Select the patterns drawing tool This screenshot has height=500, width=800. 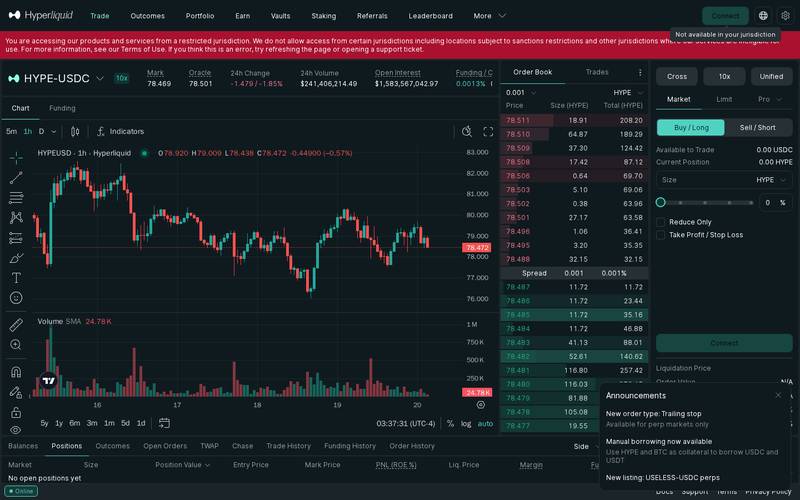click(x=16, y=217)
